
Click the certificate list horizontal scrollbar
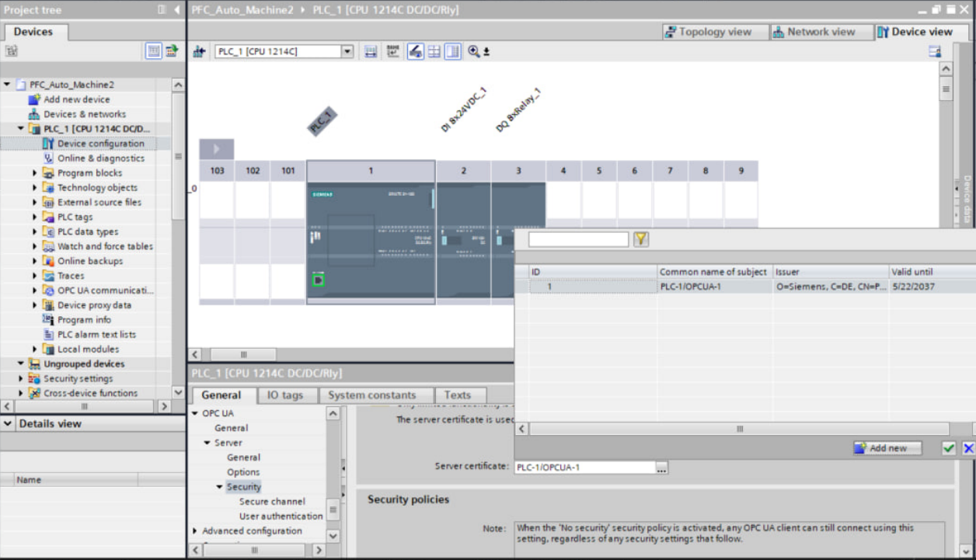740,429
